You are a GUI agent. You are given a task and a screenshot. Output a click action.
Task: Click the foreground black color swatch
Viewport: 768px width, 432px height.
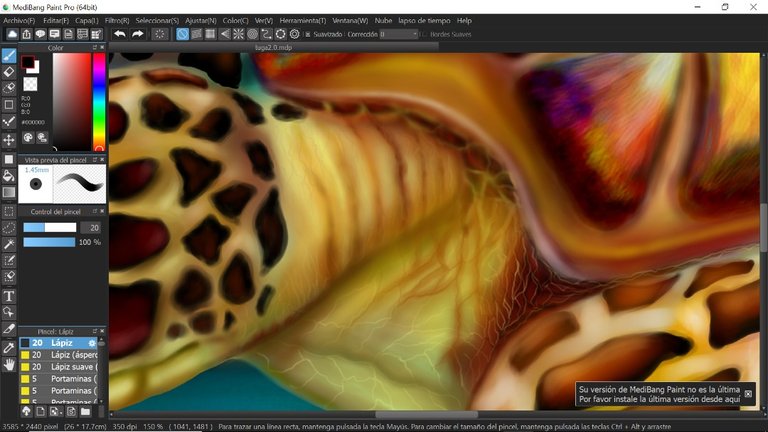point(28,62)
